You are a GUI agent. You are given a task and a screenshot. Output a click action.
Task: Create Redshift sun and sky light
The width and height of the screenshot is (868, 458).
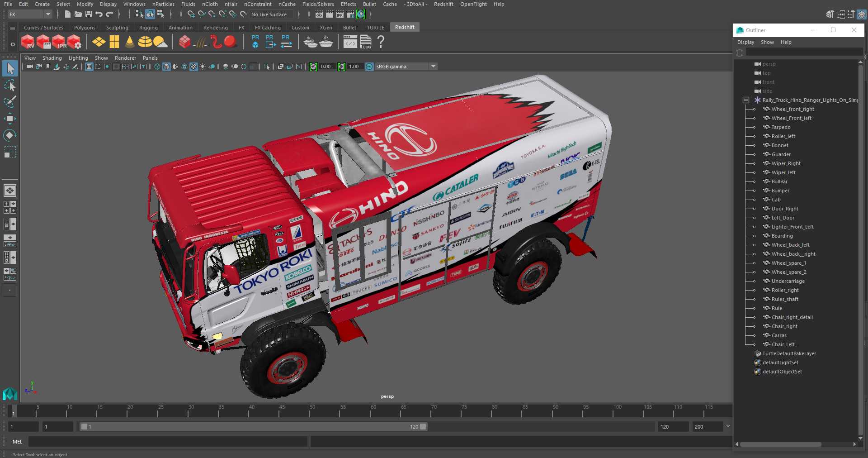[x=160, y=42]
